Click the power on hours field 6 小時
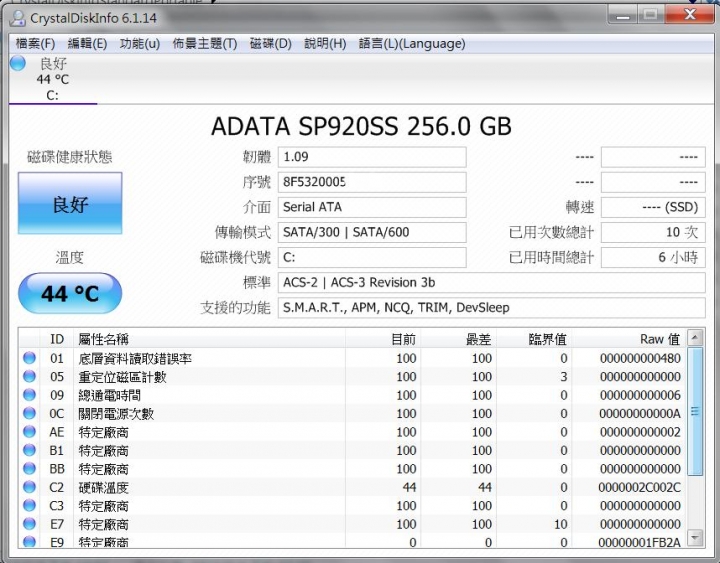 point(653,257)
